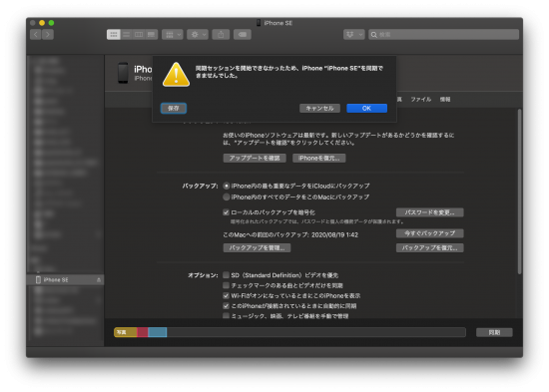Click the search field in toolbar
549x392 pixels.
click(443, 34)
